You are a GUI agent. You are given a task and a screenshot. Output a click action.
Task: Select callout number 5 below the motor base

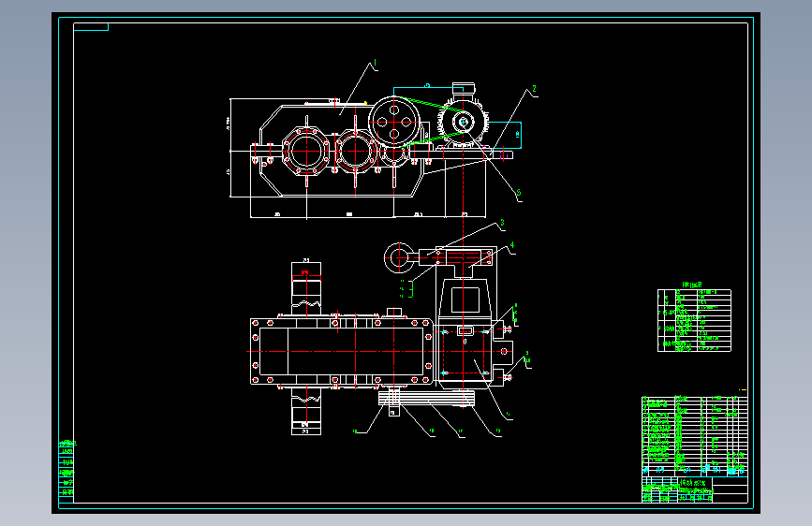tap(518, 193)
